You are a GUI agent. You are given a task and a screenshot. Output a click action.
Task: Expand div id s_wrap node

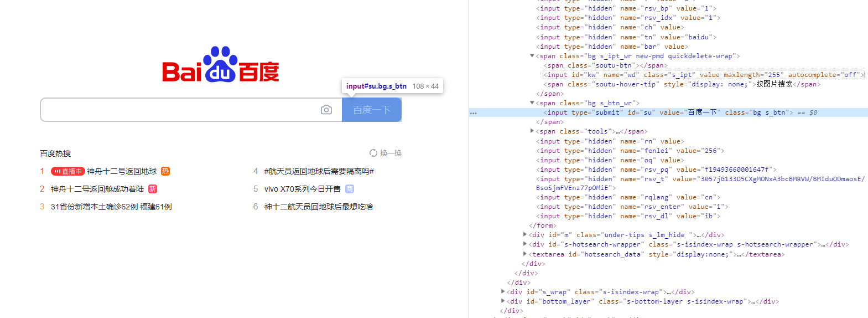(503, 292)
